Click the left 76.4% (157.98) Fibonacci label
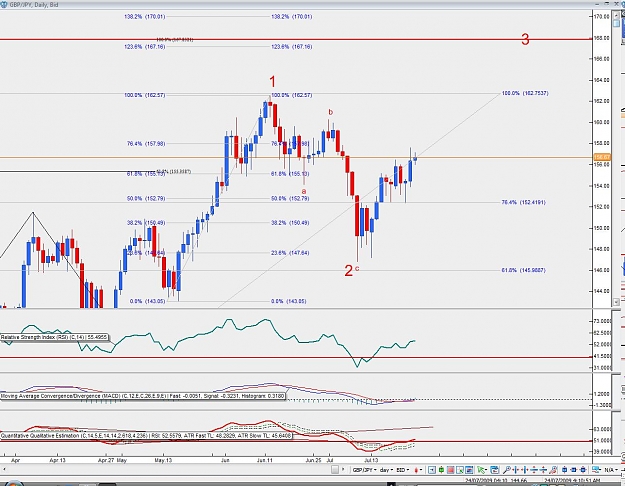The width and height of the screenshot is (625, 486). [146, 144]
